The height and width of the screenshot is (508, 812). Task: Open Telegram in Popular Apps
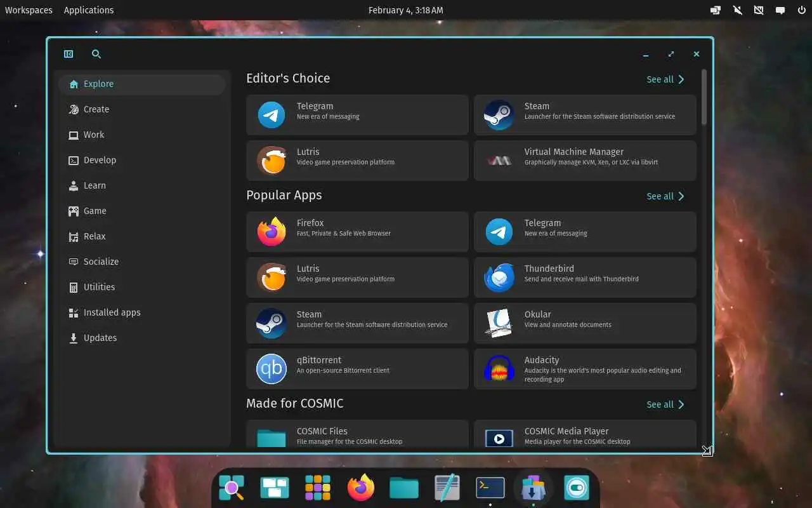tap(585, 232)
